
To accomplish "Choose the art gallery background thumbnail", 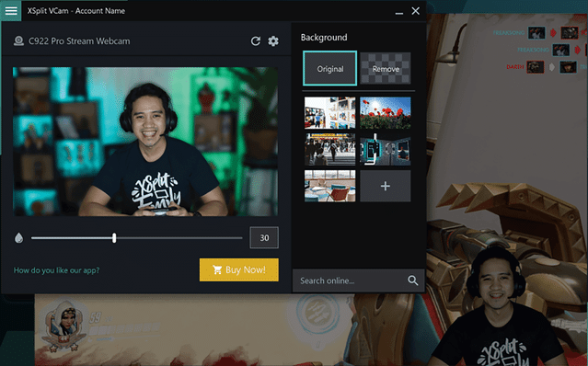I will pyautogui.click(x=329, y=113).
